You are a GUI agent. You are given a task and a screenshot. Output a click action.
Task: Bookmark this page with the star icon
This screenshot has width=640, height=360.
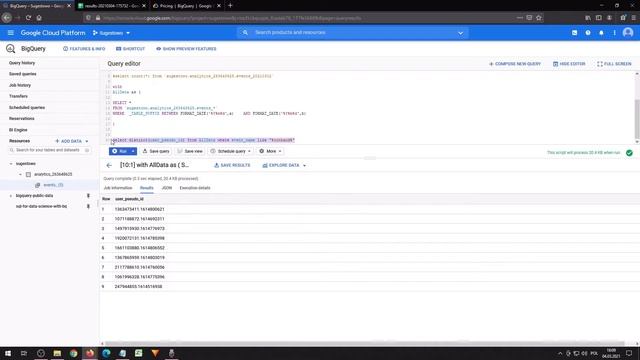[x=539, y=18]
